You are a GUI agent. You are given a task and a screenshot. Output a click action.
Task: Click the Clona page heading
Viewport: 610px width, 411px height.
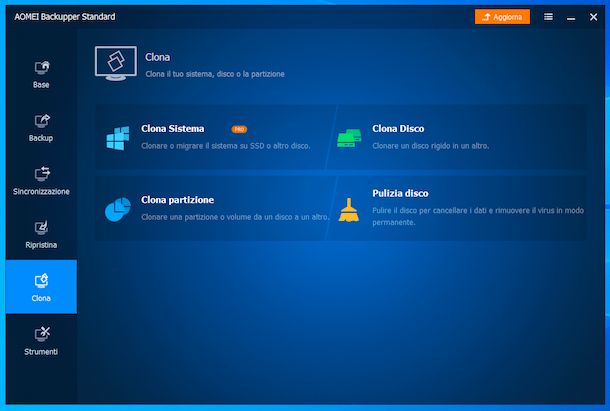point(158,57)
